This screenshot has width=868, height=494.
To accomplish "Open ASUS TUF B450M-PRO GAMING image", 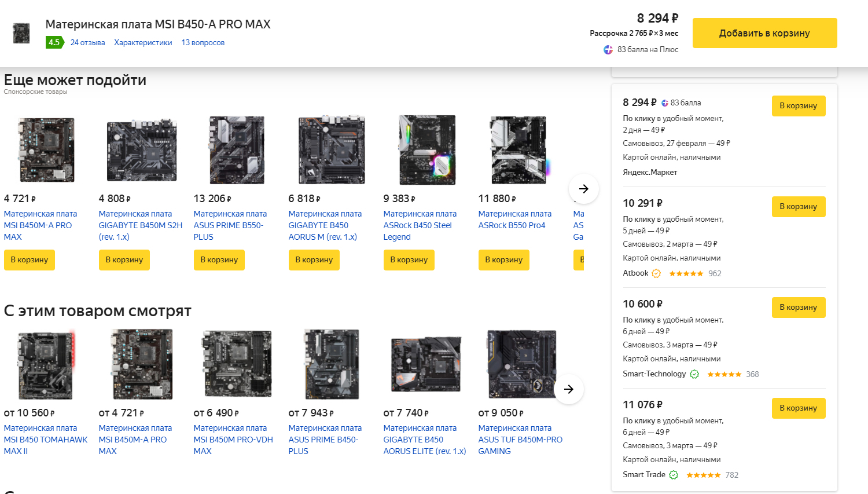I will click(521, 364).
